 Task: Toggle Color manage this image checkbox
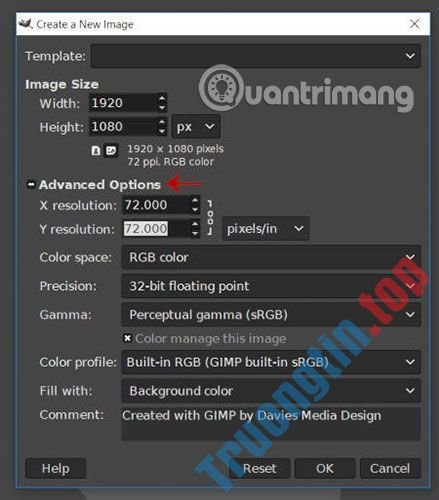click(127, 338)
